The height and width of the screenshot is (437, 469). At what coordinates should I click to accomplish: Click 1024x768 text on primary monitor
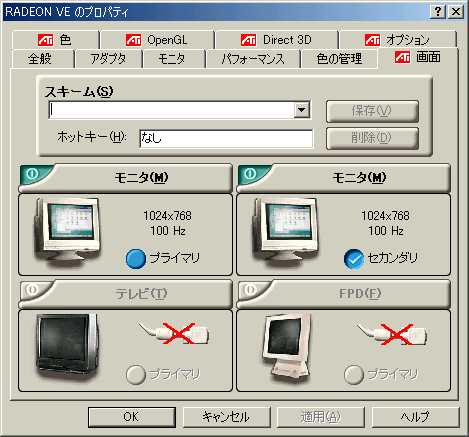(167, 216)
